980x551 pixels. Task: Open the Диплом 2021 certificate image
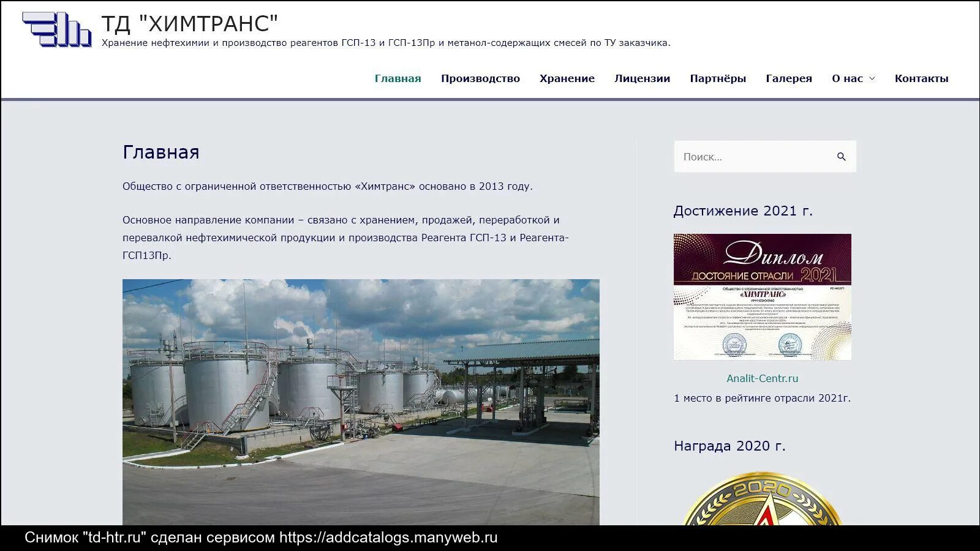coord(763,297)
